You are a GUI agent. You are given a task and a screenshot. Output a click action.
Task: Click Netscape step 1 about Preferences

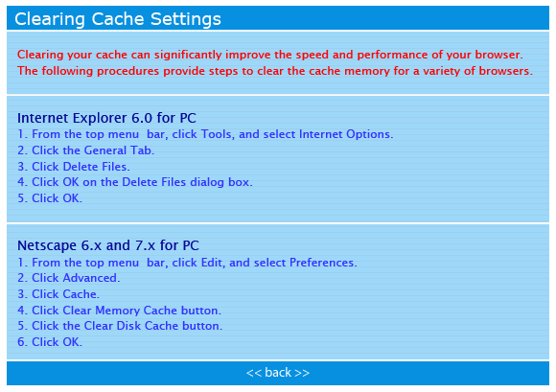point(187,263)
